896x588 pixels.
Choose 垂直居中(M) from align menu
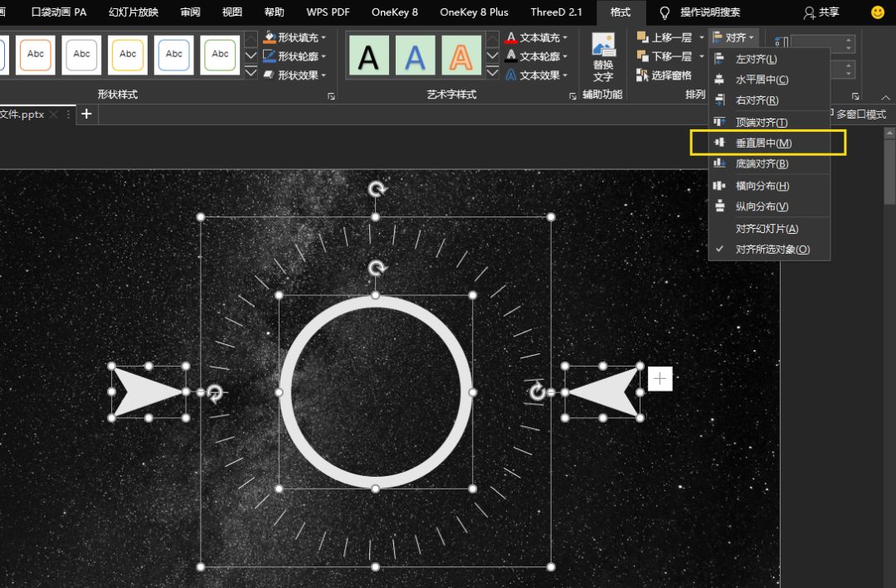pos(769,143)
